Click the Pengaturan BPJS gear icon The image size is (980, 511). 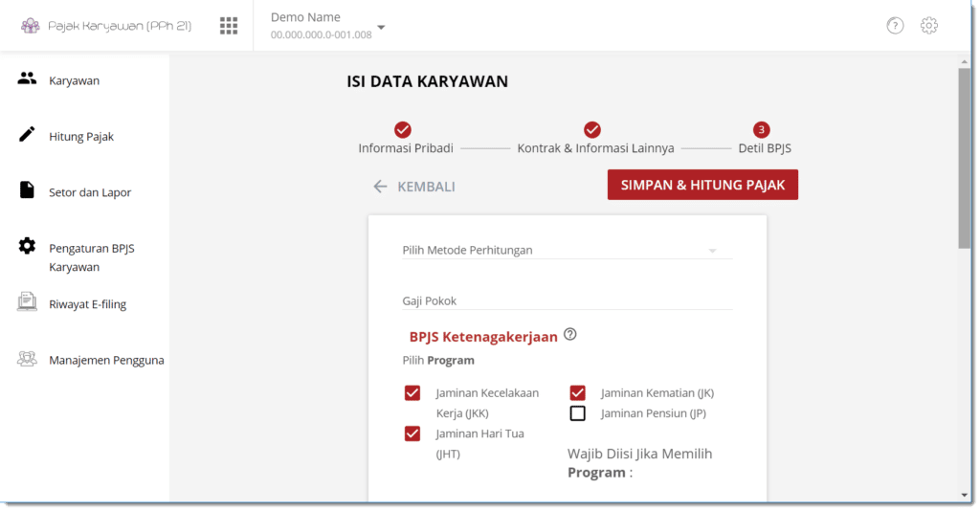pos(27,246)
